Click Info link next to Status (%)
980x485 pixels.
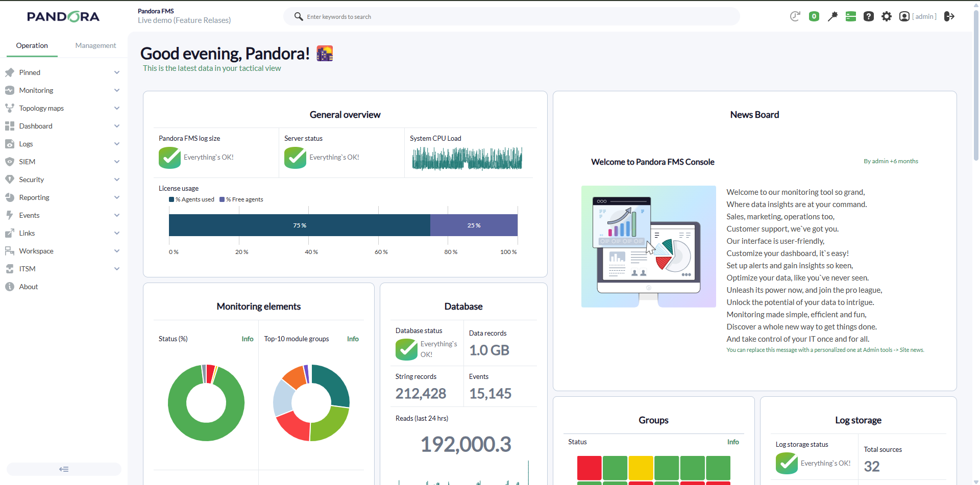pyautogui.click(x=248, y=339)
